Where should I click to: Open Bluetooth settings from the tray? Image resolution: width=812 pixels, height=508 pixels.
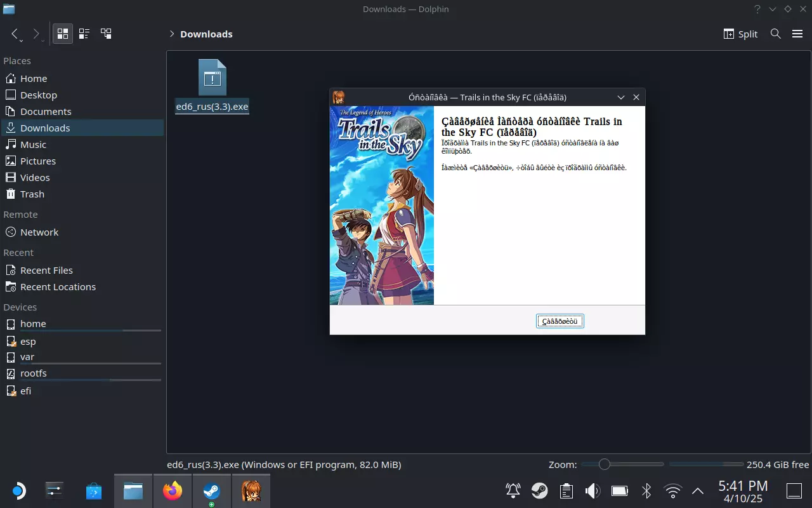pyautogui.click(x=646, y=491)
